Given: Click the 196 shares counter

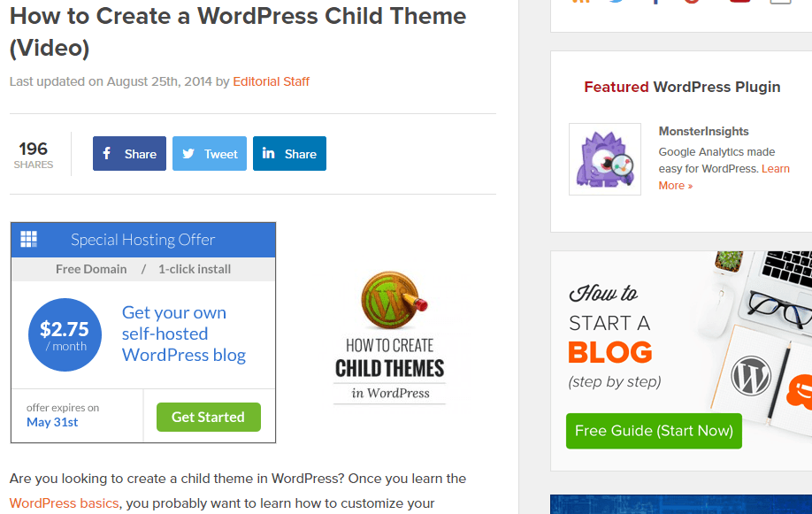Looking at the screenshot, I should tap(34, 155).
